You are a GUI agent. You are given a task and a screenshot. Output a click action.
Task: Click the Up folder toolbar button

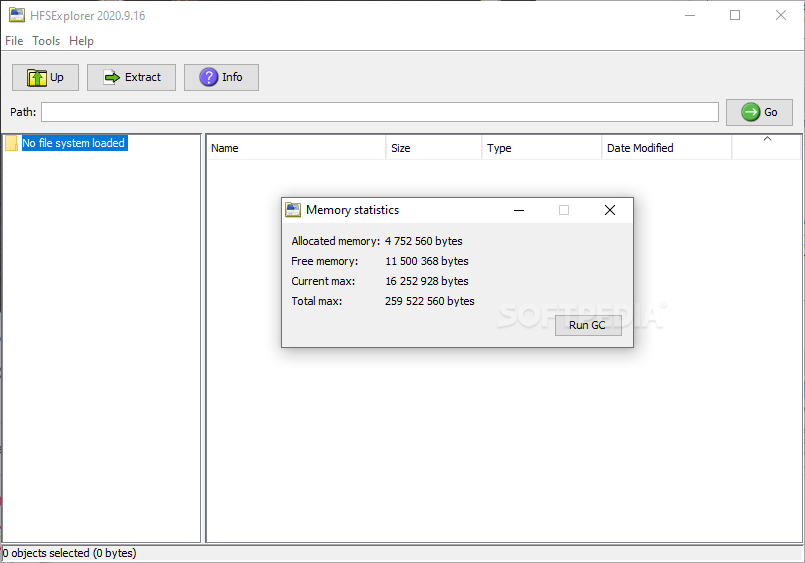45,77
